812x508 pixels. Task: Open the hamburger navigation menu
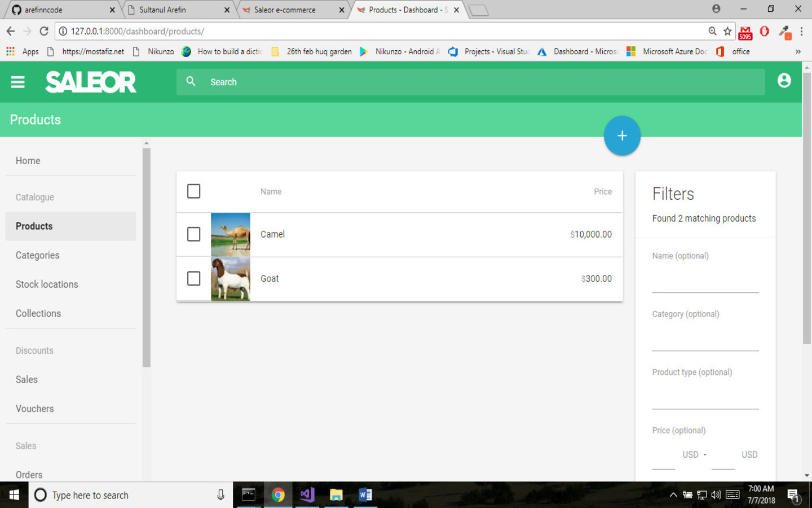click(17, 82)
